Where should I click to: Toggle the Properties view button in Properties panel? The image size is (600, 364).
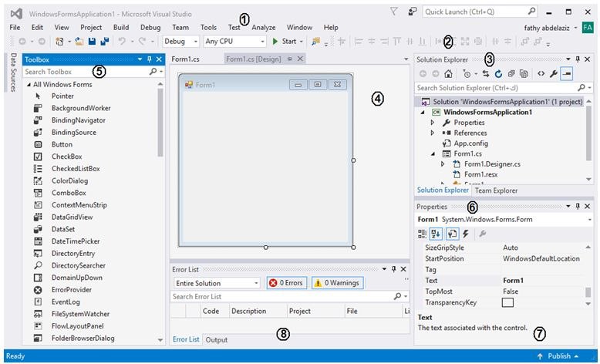click(x=452, y=234)
